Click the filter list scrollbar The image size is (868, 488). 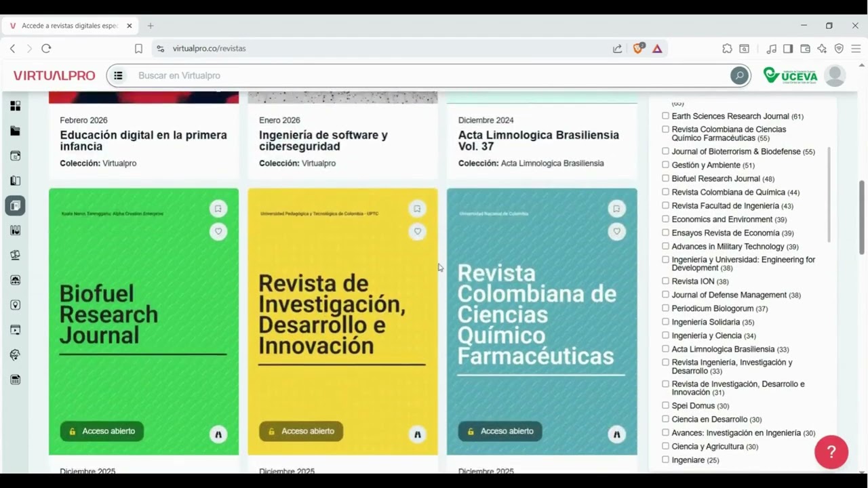pos(829,195)
